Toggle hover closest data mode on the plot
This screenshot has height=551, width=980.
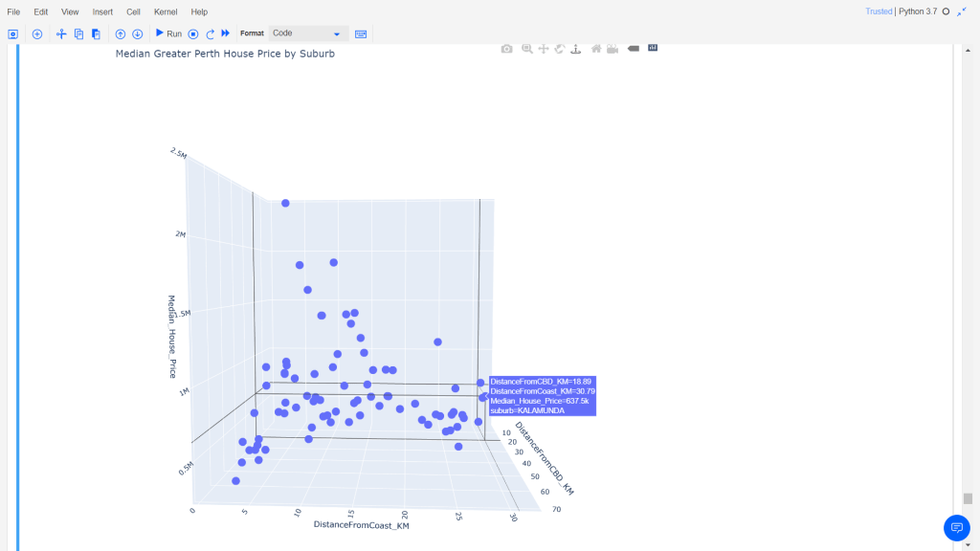pyautogui.click(x=633, y=49)
